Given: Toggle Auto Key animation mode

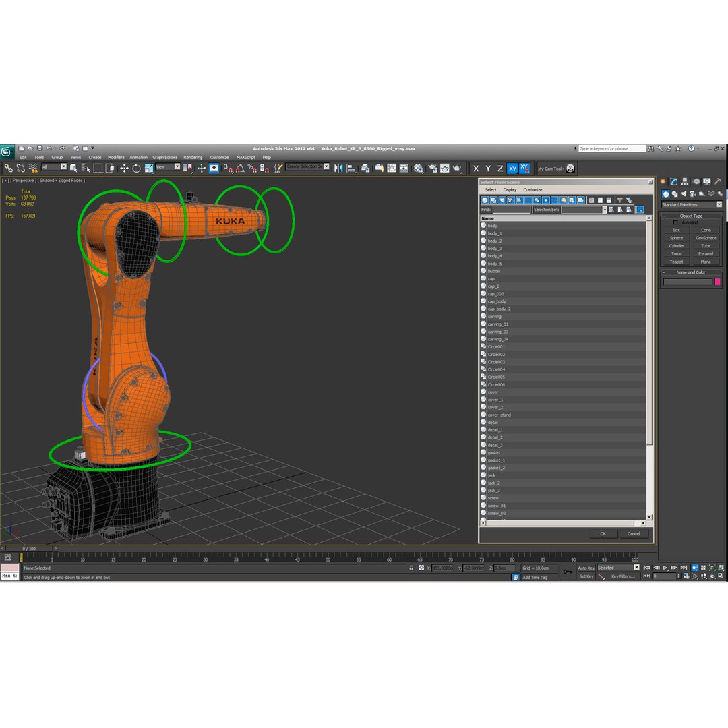Looking at the screenshot, I should [586, 568].
